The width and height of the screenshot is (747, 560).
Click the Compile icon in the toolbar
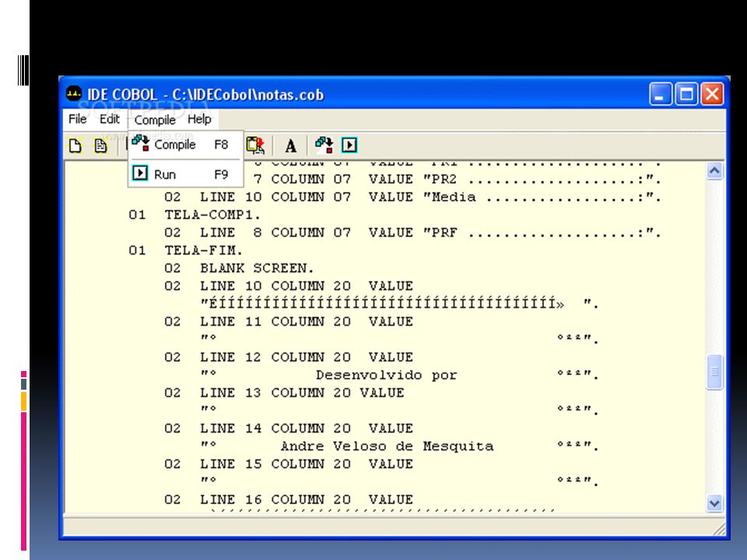coord(324,145)
